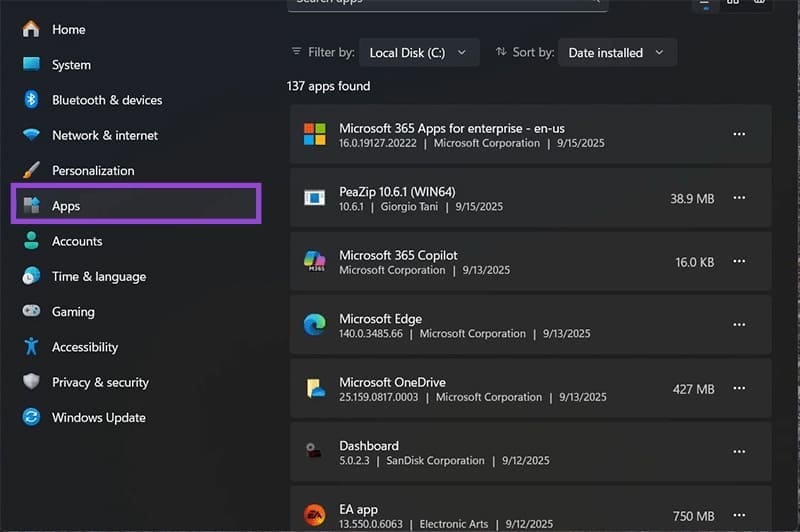Viewport: 800px width, 532px height.
Task: Open more options for PeaZip 10.6.1
Action: (x=739, y=197)
